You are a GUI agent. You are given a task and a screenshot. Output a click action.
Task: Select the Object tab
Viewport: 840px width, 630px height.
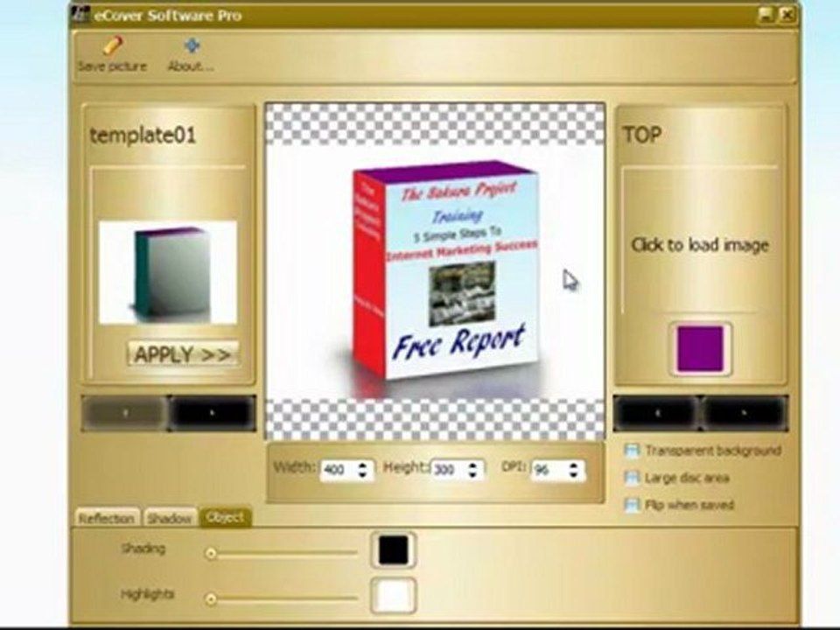(x=225, y=517)
